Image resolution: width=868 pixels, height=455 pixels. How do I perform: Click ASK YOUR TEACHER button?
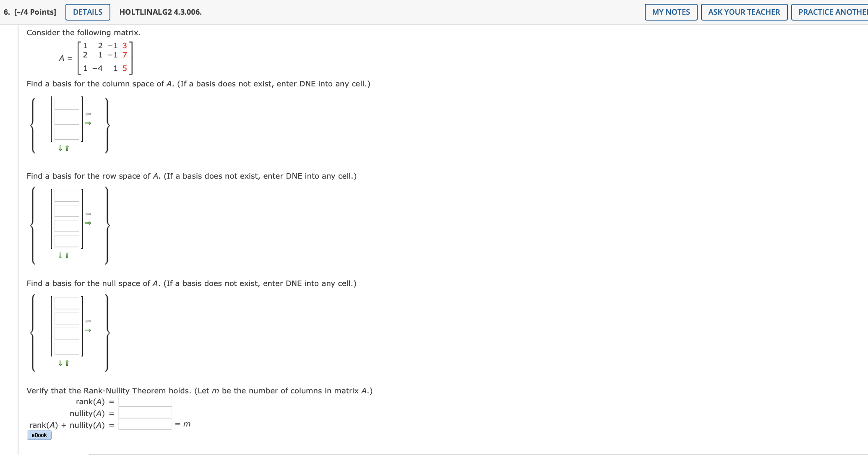(744, 12)
